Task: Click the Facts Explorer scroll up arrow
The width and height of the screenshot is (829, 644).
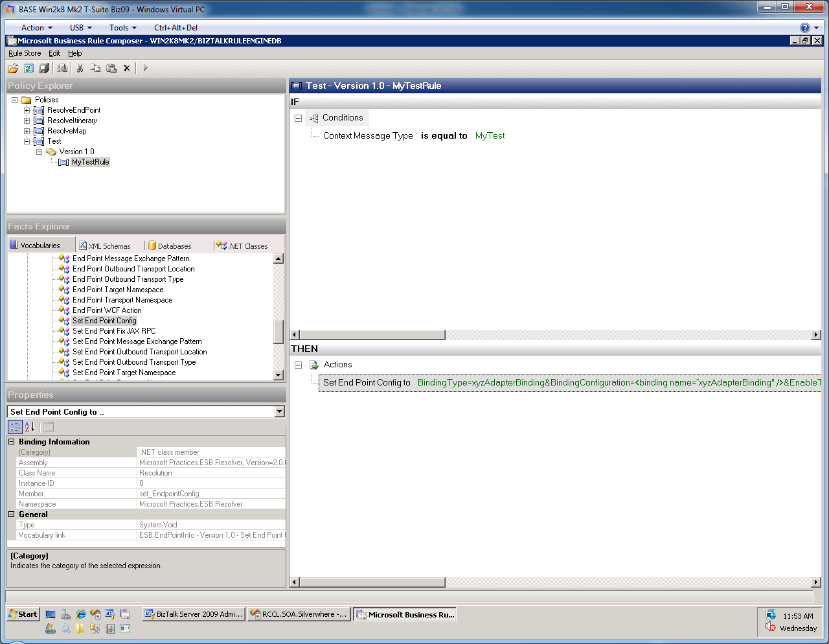Action: tap(278, 259)
